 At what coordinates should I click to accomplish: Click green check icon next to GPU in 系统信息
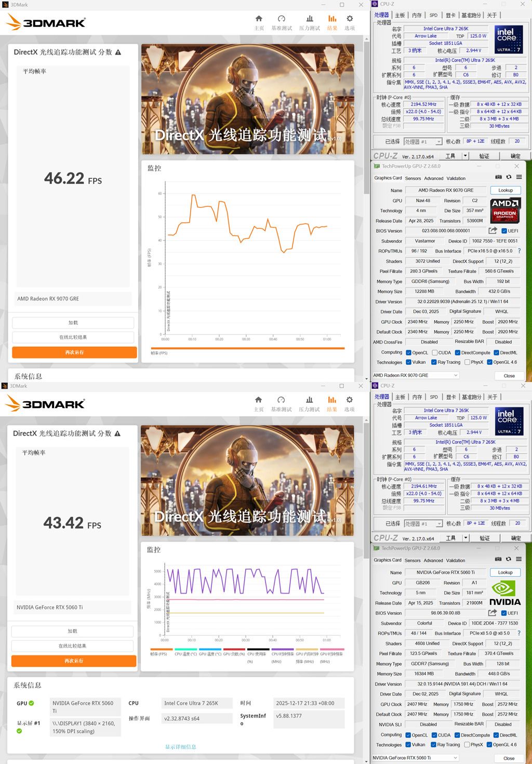[31, 703]
